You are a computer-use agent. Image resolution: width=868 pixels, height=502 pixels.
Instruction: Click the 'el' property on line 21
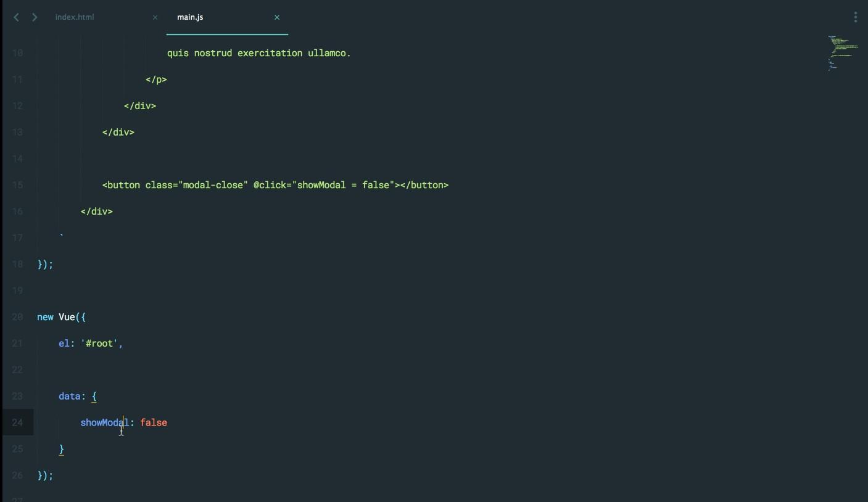(x=64, y=344)
